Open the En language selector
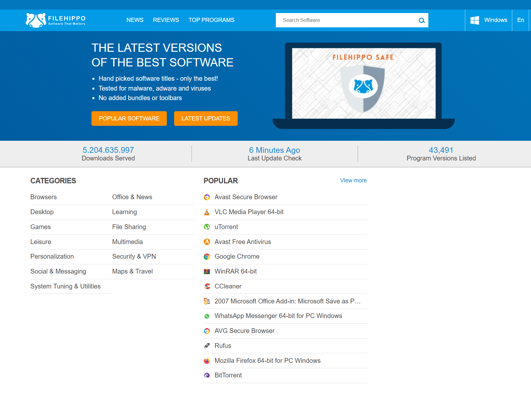This screenshot has width=531, height=420. click(521, 20)
